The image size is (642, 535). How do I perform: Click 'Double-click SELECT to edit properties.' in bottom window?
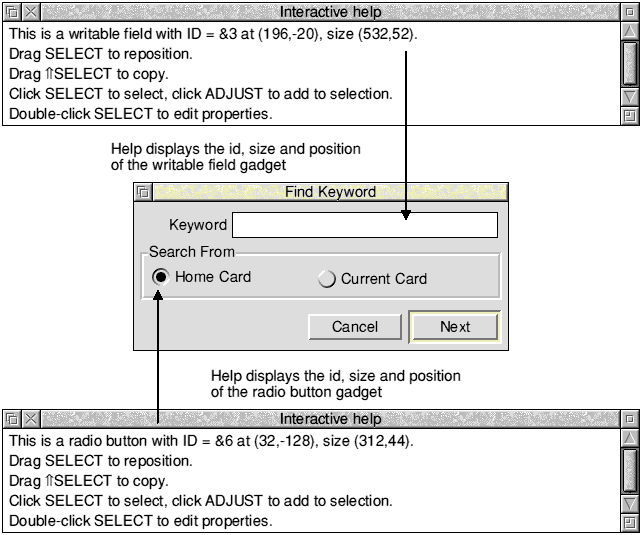(140, 521)
